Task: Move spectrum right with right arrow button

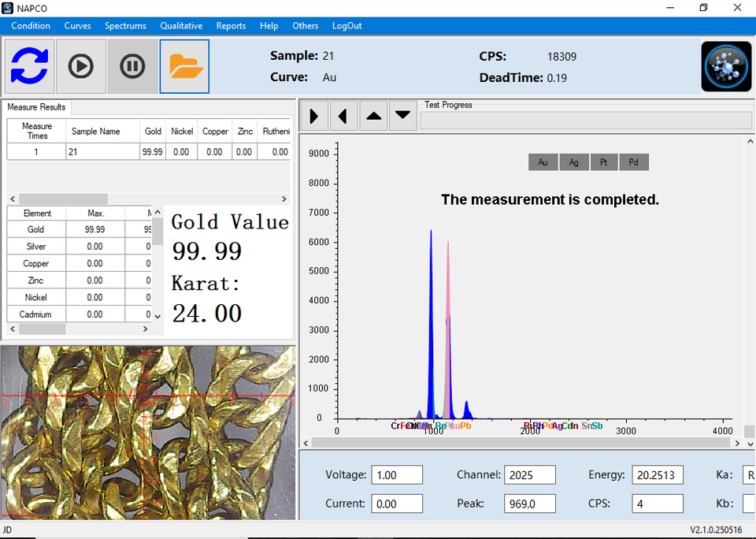Action: [314, 117]
